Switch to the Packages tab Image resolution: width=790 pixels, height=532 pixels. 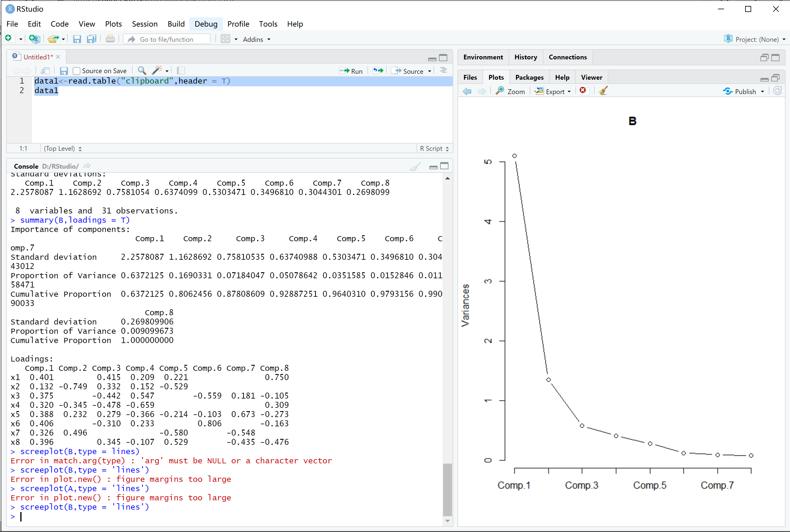pos(529,77)
